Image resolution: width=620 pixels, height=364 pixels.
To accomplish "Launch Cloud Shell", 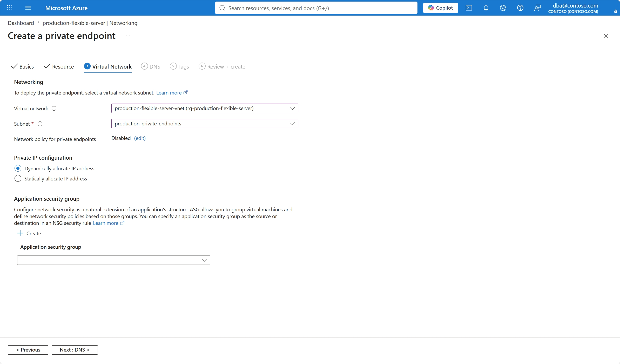I will 469,8.
